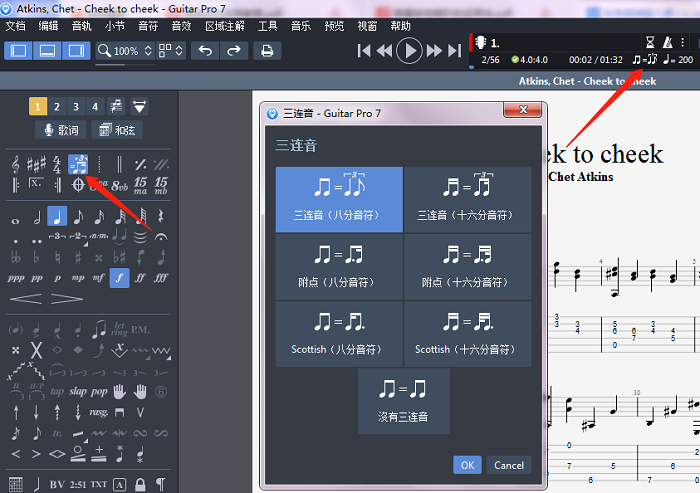Choose 三连音 (八分音符) triplet option
This screenshot has height=493, width=700.
(x=339, y=199)
